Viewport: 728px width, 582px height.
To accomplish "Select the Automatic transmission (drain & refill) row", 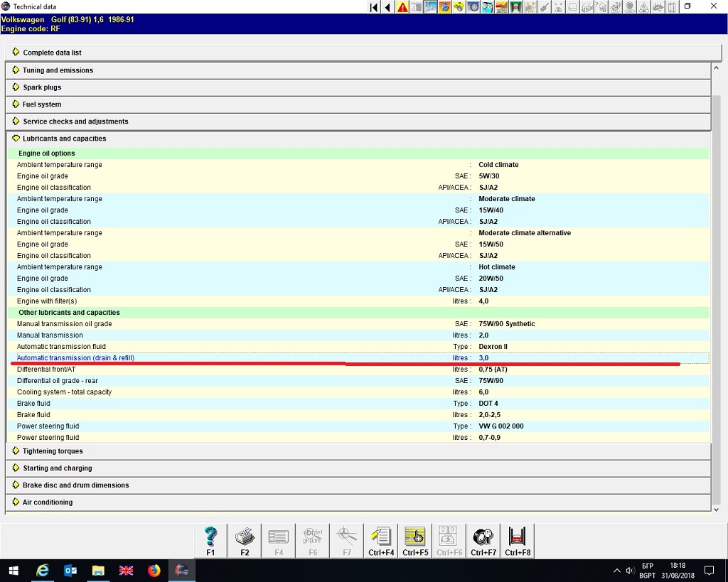I will click(76, 358).
